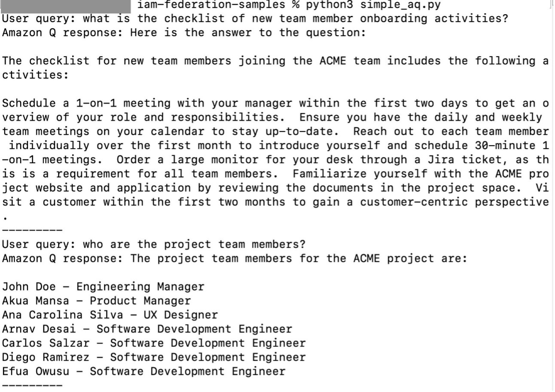Click the Carlos Salzar entry
The height and width of the screenshot is (392, 555).
[x=154, y=343]
